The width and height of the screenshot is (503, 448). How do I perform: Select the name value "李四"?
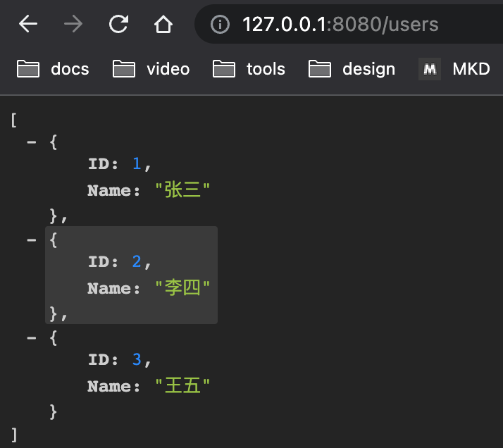click(182, 287)
